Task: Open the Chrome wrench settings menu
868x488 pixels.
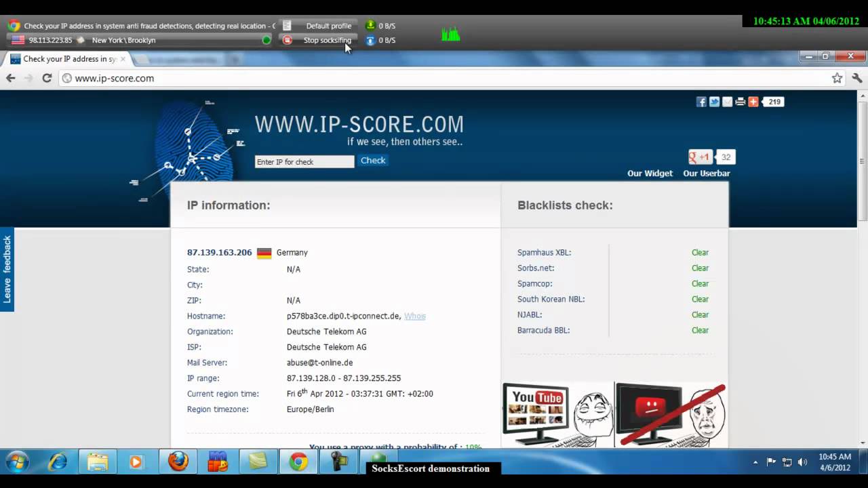Action: coord(857,78)
